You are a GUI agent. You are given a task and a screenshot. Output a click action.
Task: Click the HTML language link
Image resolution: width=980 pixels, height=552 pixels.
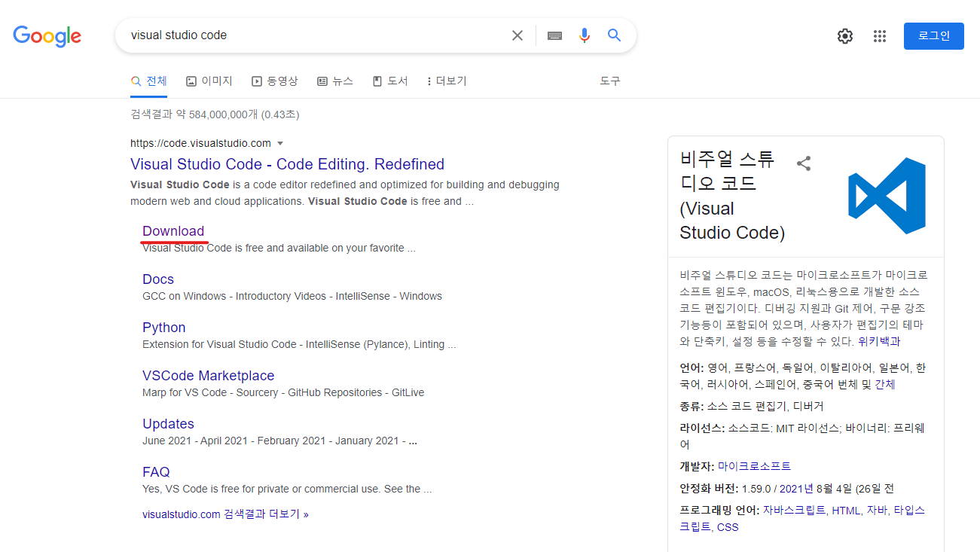(x=846, y=511)
